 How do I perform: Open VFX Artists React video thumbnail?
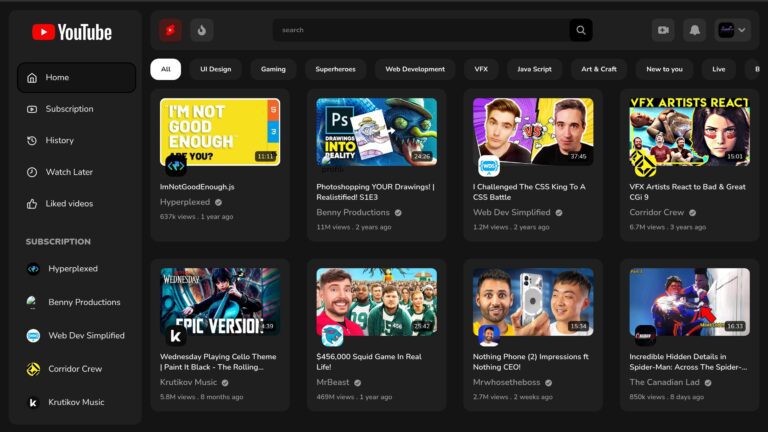tap(690, 132)
